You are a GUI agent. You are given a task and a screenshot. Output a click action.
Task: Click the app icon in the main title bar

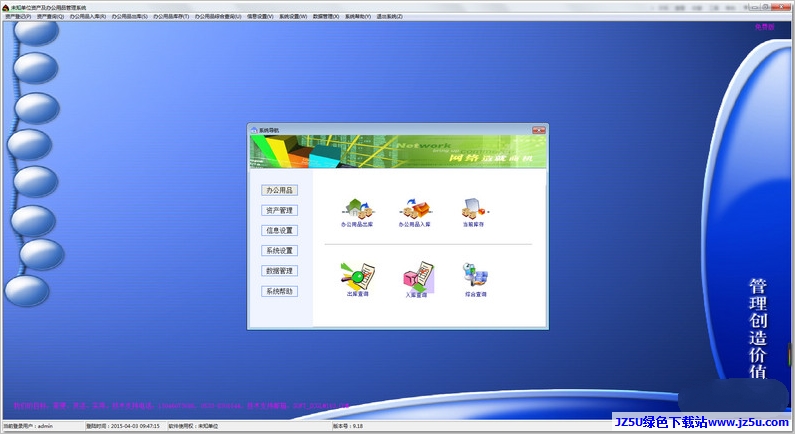click(x=6, y=8)
